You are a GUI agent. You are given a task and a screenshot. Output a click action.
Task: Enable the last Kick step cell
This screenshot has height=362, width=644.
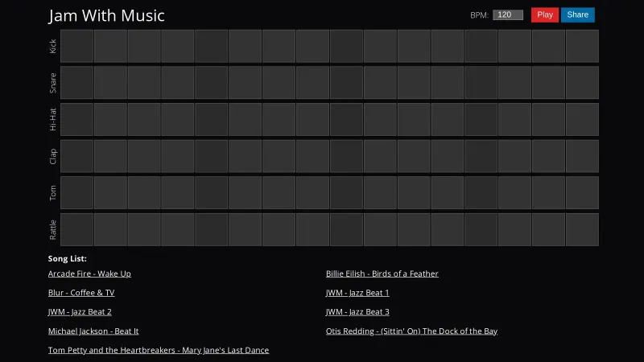coord(582,46)
